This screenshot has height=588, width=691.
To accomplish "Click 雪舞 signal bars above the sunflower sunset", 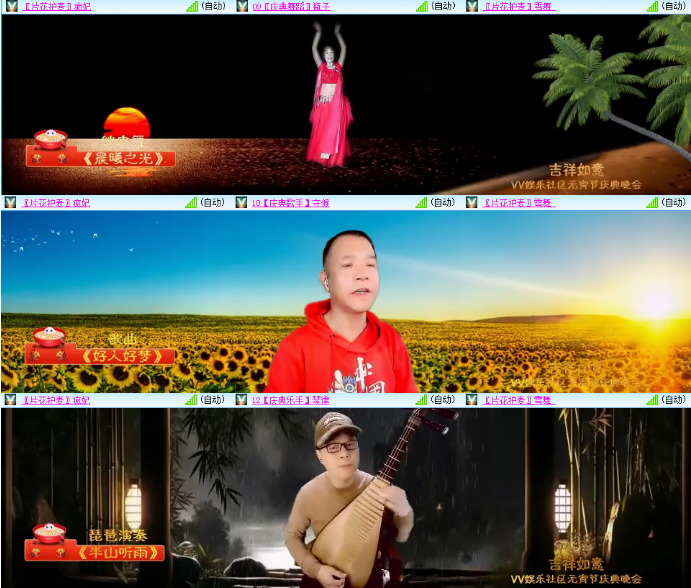I will click(652, 203).
